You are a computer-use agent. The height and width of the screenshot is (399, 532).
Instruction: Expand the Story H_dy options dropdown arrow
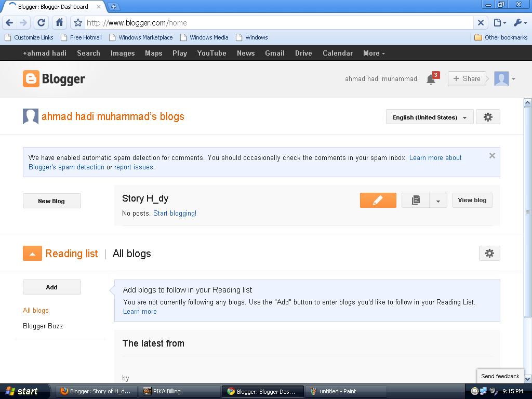tap(438, 200)
